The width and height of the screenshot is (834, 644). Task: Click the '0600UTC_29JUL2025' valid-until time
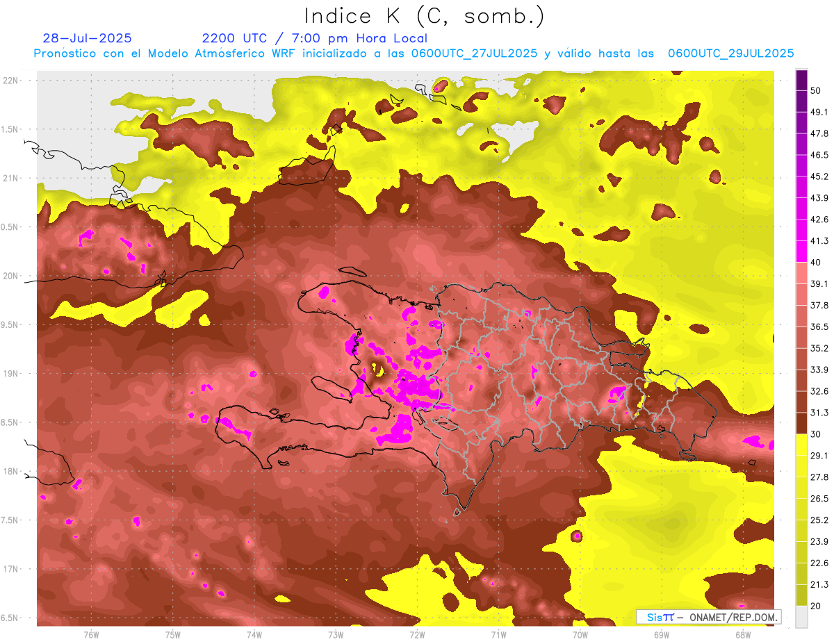pos(730,53)
